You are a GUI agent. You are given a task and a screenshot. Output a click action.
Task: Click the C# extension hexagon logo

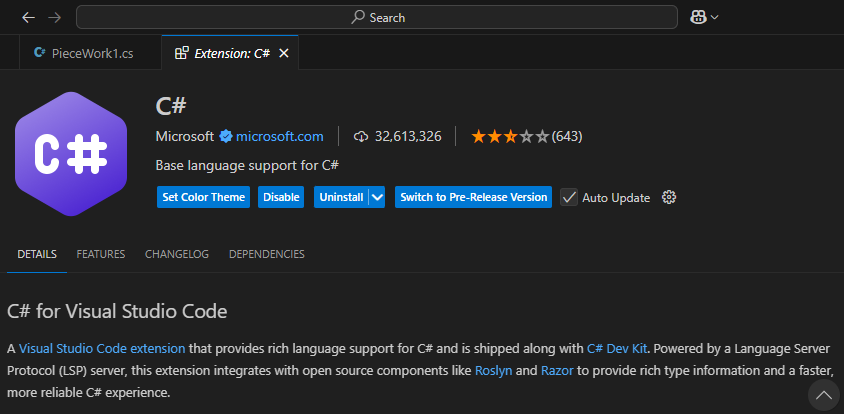[x=71, y=154]
